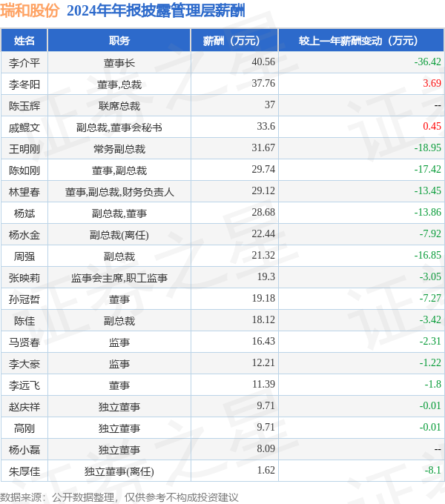Click the salary value 28.68
The width and height of the screenshot is (445, 504).
point(263,212)
